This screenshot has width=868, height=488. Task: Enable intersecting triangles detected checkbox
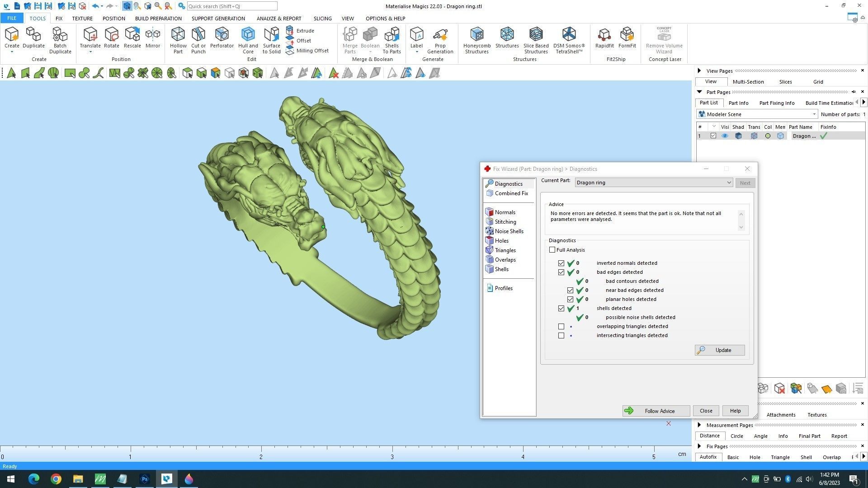(561, 335)
